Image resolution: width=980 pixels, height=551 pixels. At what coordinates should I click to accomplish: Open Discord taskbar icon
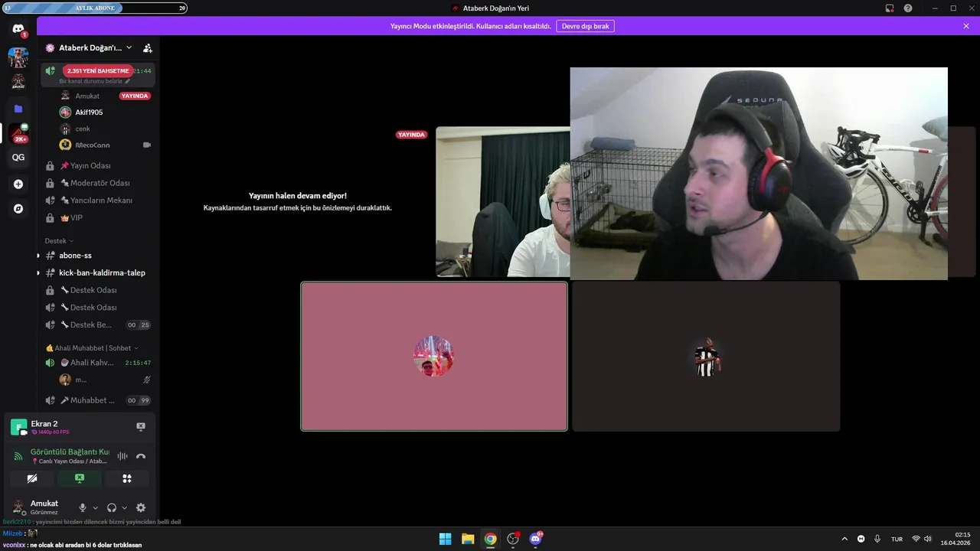(536, 539)
